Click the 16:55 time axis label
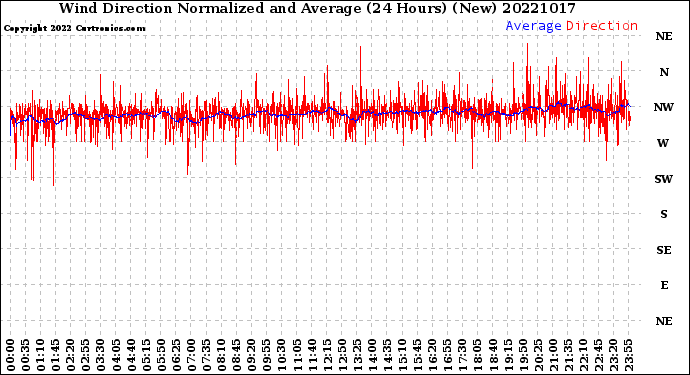Screen dimensions: 690x375 (448, 355)
